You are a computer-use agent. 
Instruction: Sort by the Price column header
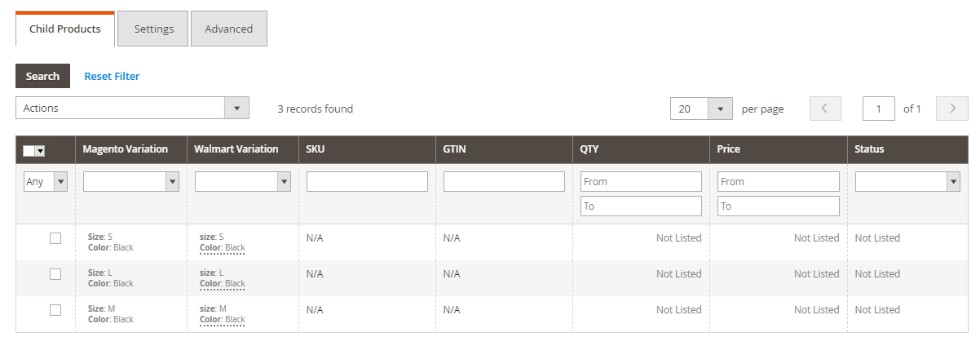pyautogui.click(x=729, y=149)
